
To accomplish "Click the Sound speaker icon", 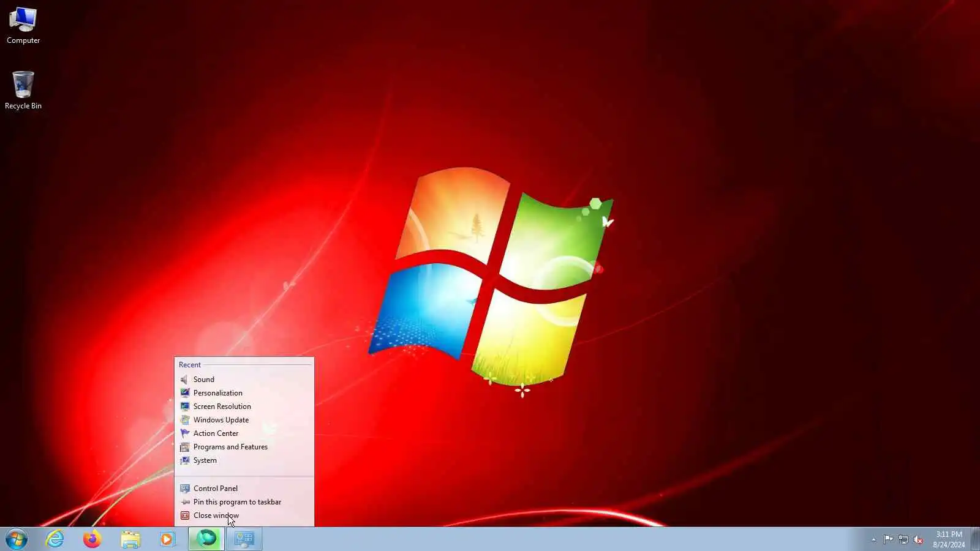I will [x=184, y=380].
